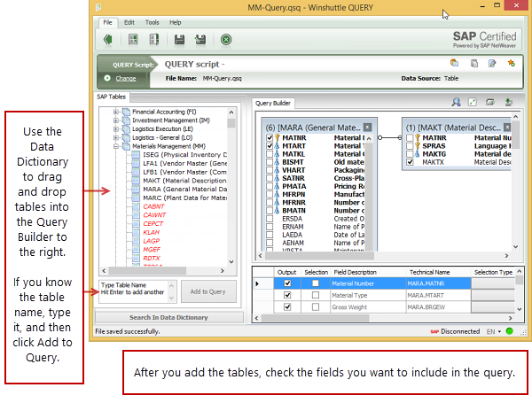Screen dimensions: 532x403
Task: Click the Search In Data Dictionary button
Action: (x=168, y=317)
